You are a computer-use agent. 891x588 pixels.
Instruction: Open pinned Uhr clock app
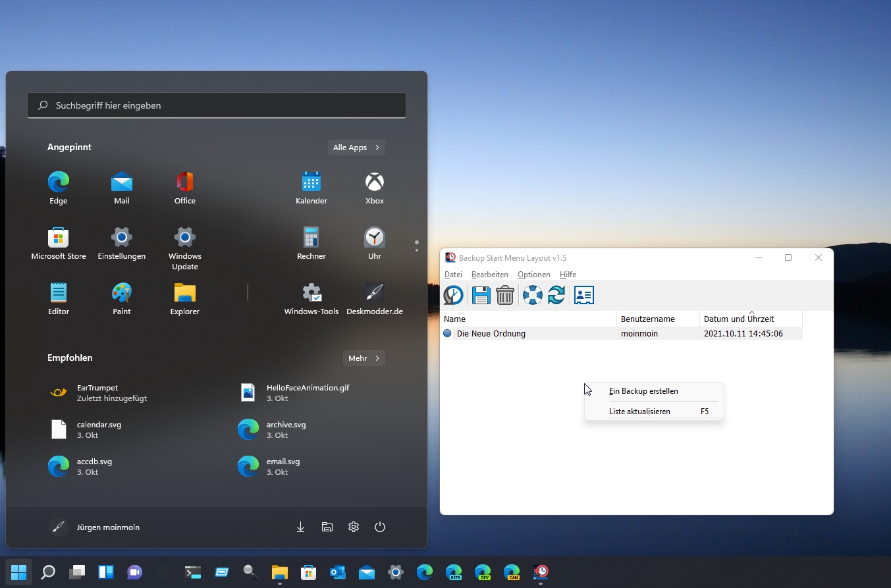tap(375, 243)
